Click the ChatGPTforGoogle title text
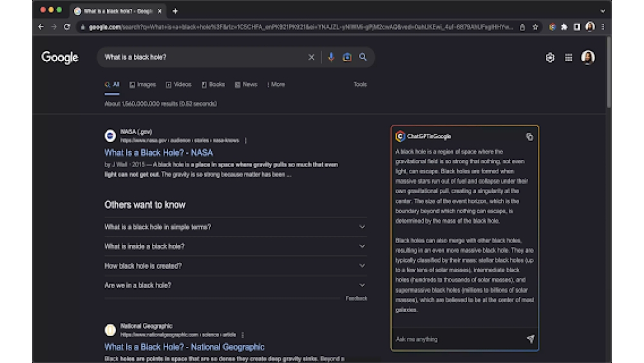The image size is (644, 363). point(429,137)
